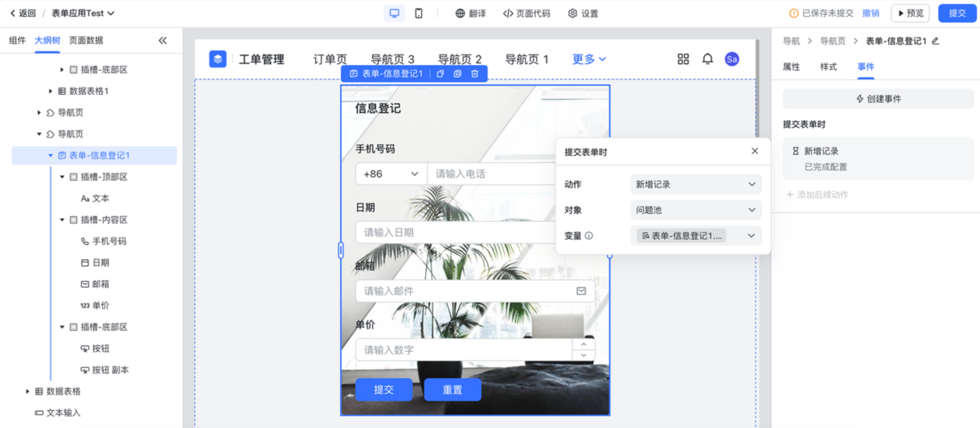Switch to mobile preview mode icon
The image size is (980, 428).
click(x=418, y=13)
